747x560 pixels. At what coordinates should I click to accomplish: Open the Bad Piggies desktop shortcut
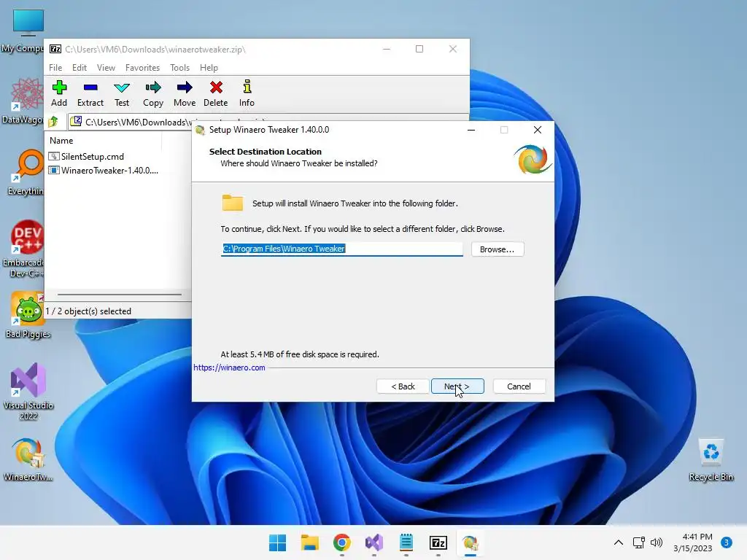(x=28, y=315)
